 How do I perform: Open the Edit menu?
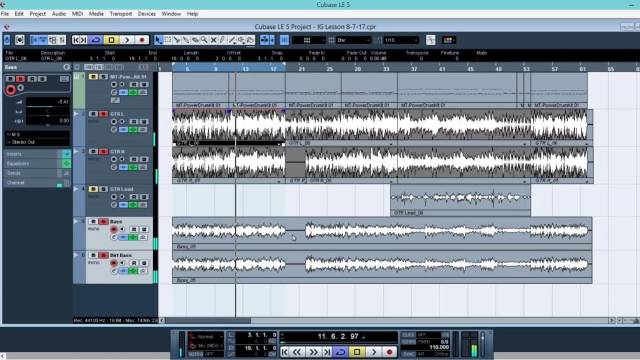19,14
